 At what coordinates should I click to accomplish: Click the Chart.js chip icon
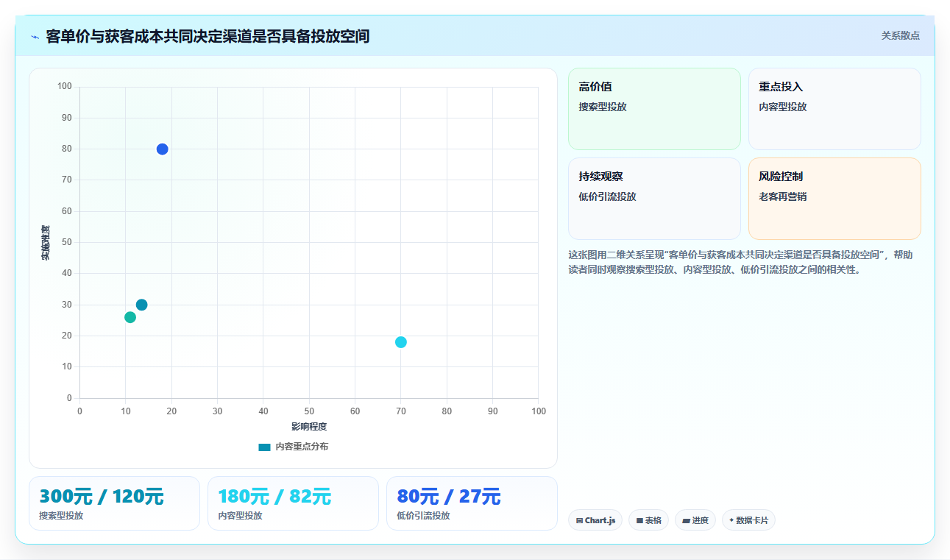coord(580,520)
